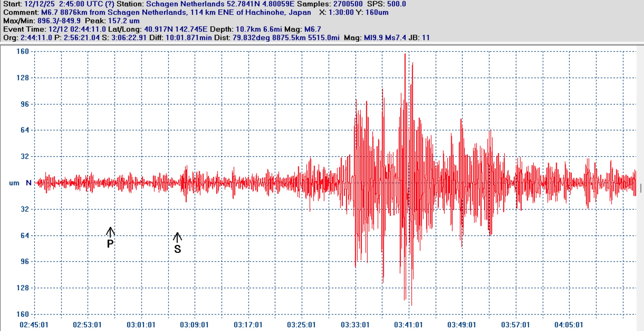Click the 02:45:01 start time label
Screen dimensions: 644x331
(x=34, y=325)
